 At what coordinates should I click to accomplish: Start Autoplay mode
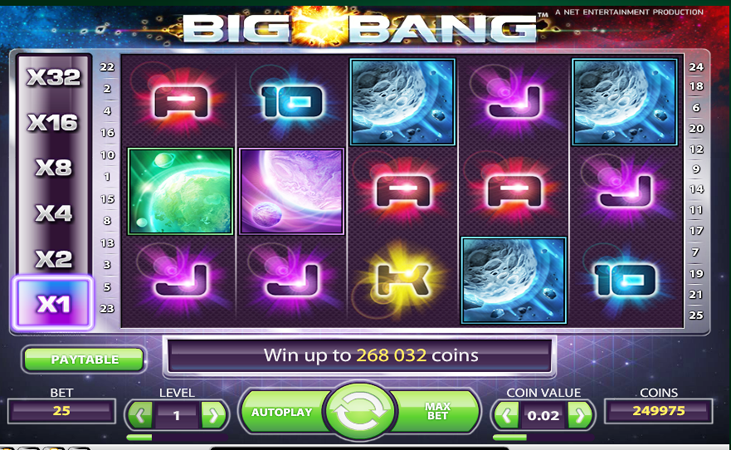point(283,412)
